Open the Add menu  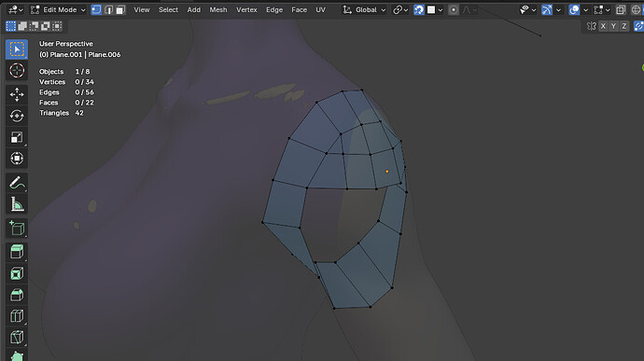(x=194, y=9)
